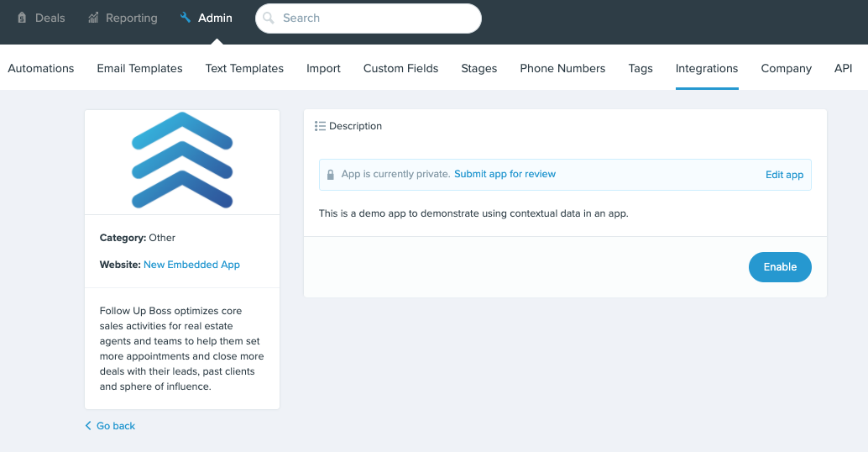Screen dimensions: 868x452
Task: Click the Deals money bag icon
Action: click(x=22, y=18)
